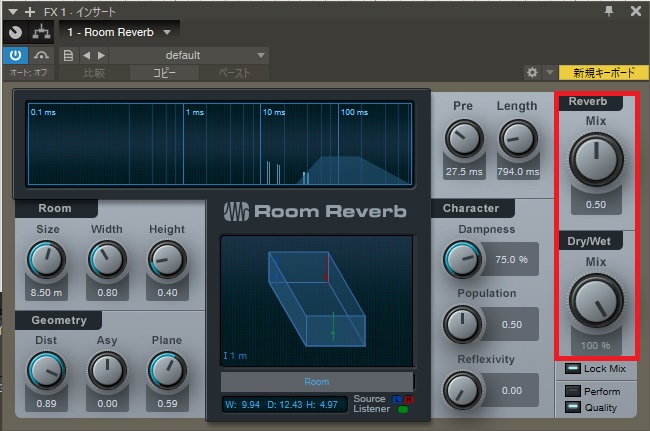Adjust the Geometry Plane knob

pyautogui.click(x=167, y=370)
